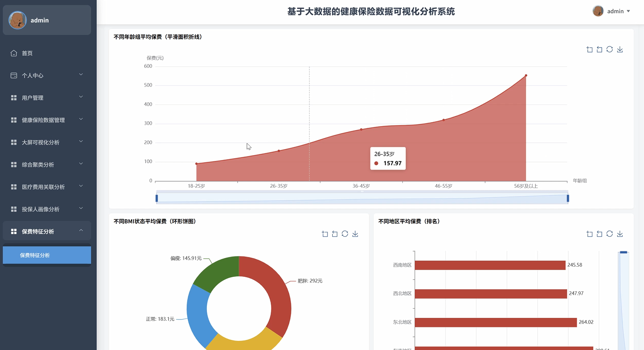Viewport: 644px width, 350px height.
Task: Click the 西南地区 bar
Action: click(x=490, y=265)
